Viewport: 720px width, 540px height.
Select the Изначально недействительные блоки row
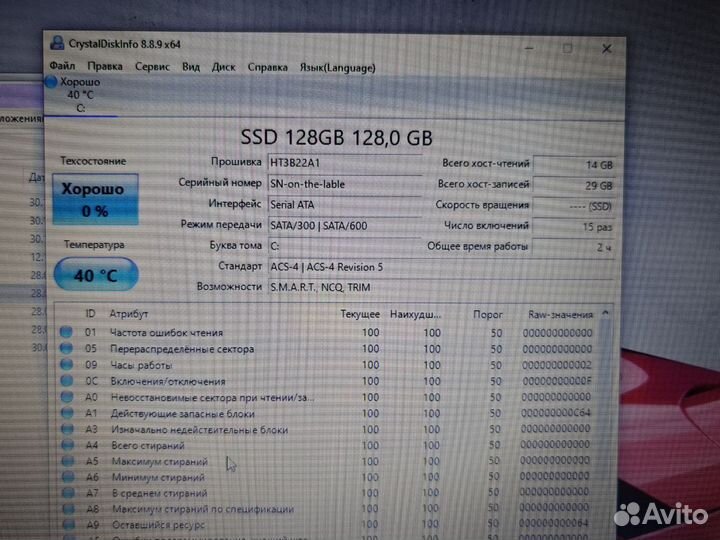click(x=327, y=429)
